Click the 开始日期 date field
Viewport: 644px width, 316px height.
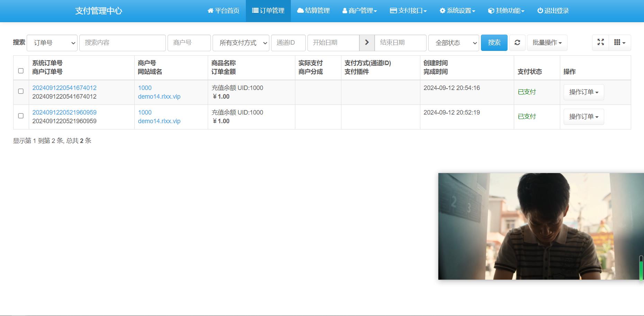click(333, 43)
